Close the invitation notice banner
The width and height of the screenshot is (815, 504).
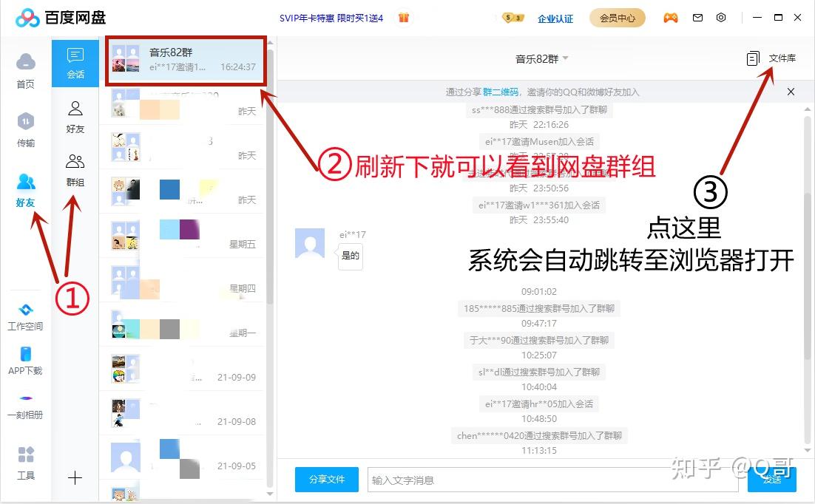[x=791, y=92]
